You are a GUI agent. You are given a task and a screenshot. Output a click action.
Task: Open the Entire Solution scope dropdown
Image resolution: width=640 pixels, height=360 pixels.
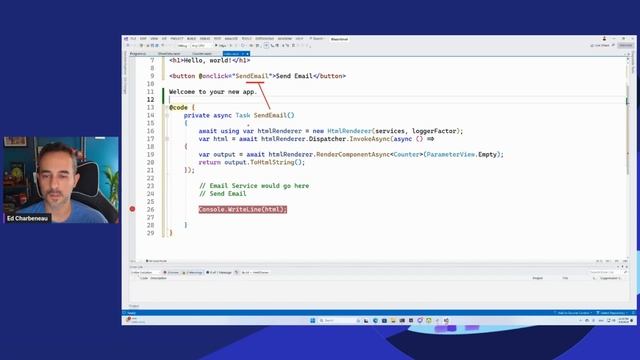pyautogui.click(x=145, y=272)
